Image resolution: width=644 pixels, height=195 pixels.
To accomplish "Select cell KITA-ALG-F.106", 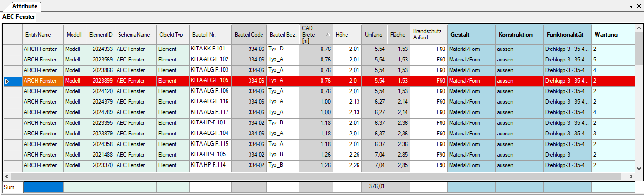I will 210,92.
